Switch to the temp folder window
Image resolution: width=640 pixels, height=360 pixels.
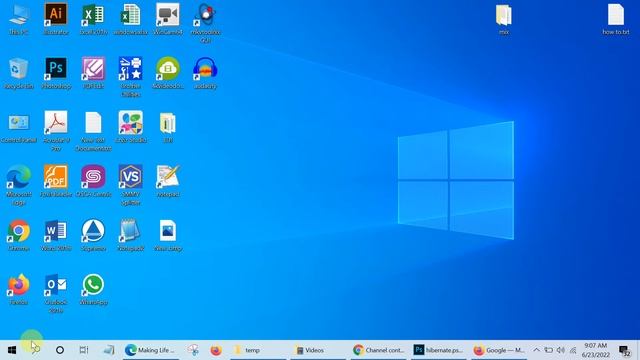pyautogui.click(x=258, y=350)
